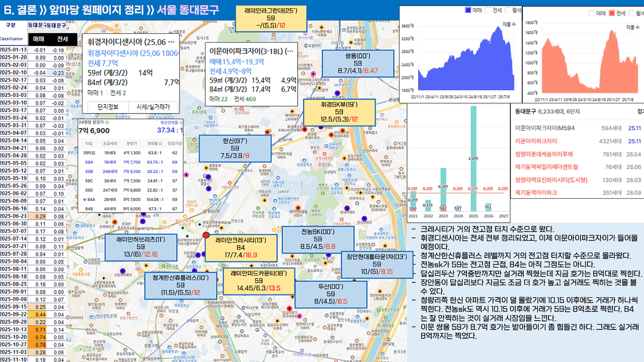Image resolution: width=644 pixels, height=362 pixels.
Task: Open the more options dots on 휘경자이디센시아 popup
Action: [x=171, y=42]
